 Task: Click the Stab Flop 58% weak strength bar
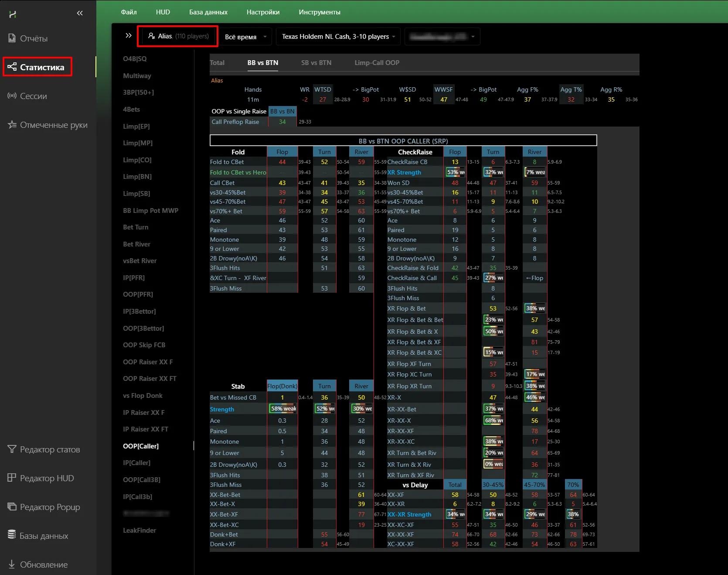click(283, 409)
